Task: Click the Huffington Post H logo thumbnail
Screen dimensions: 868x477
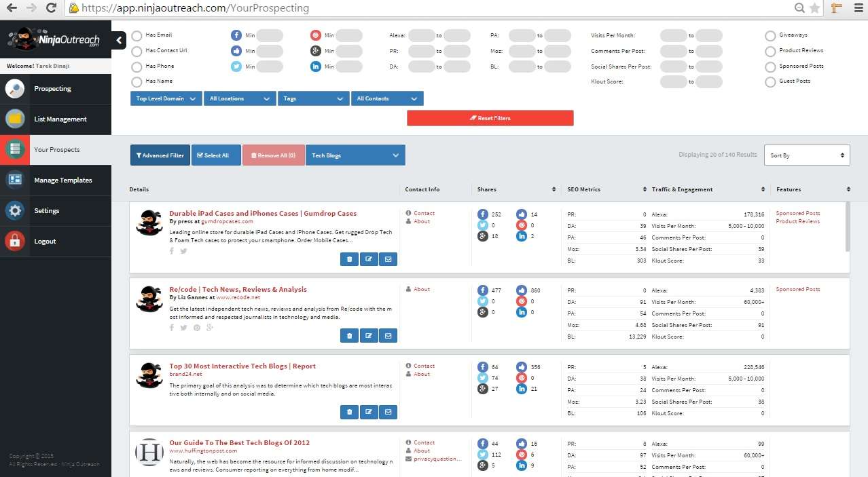Action: (149, 452)
